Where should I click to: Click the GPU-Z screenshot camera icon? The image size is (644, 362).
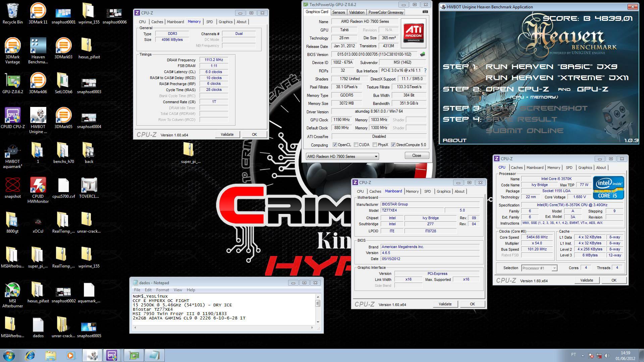coord(425,12)
